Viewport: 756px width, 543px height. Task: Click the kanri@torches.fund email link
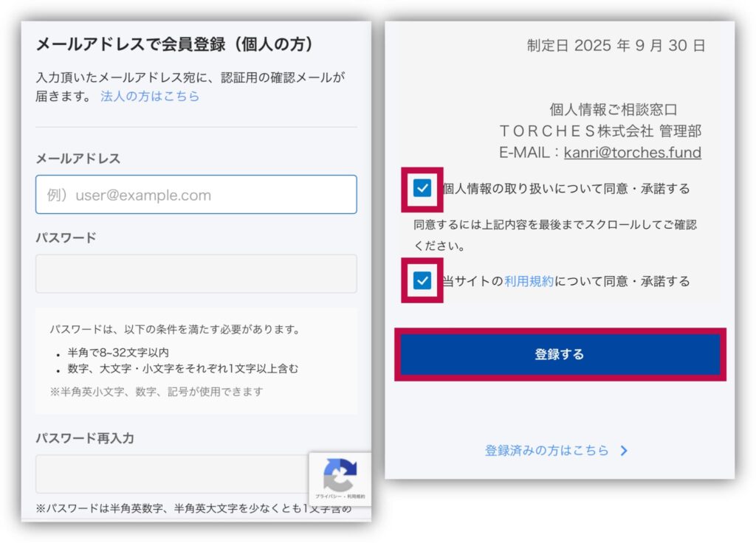(632, 153)
